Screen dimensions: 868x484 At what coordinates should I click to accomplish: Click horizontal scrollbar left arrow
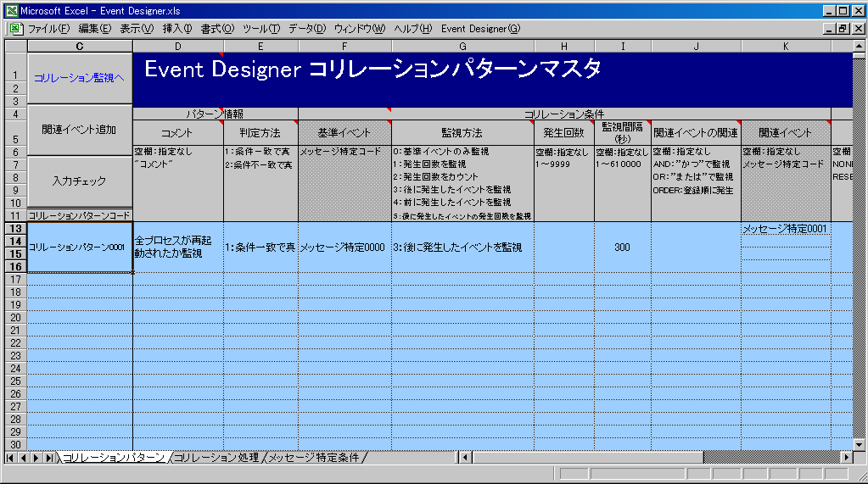click(x=466, y=458)
